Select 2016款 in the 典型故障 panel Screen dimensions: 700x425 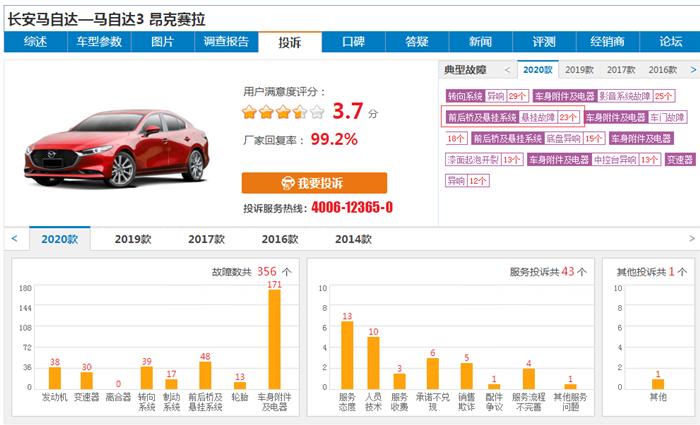click(662, 70)
